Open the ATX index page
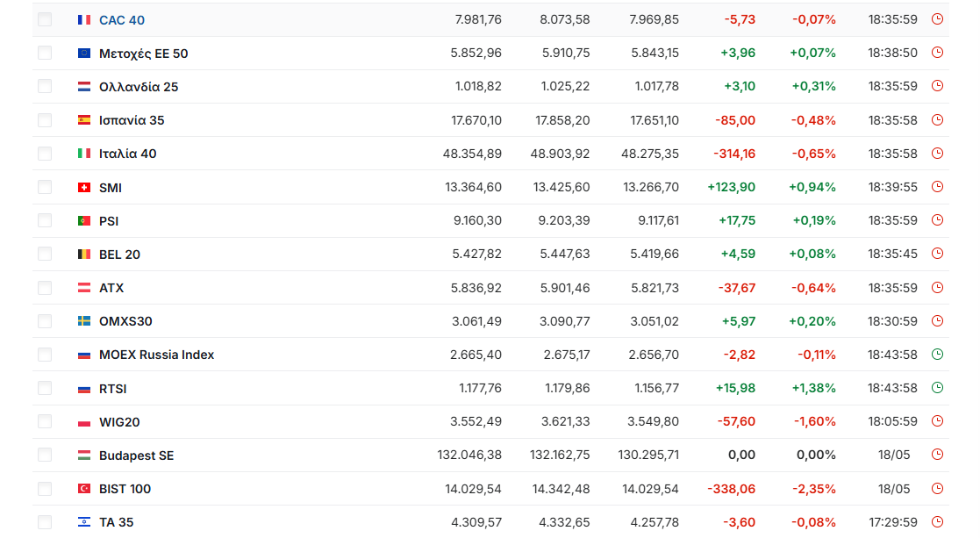 point(111,288)
